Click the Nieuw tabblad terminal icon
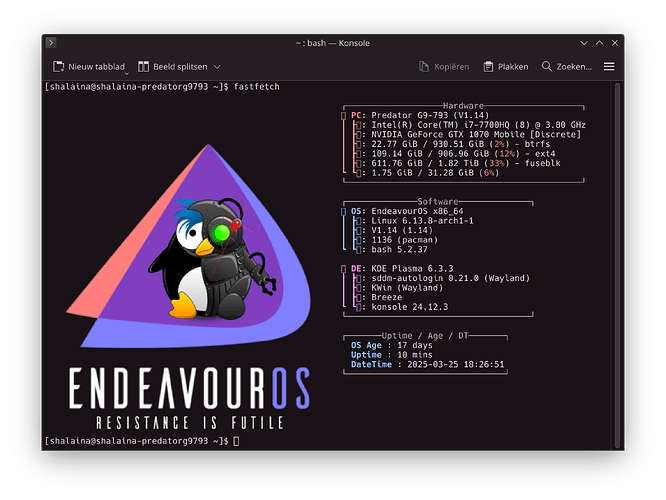 (58, 67)
